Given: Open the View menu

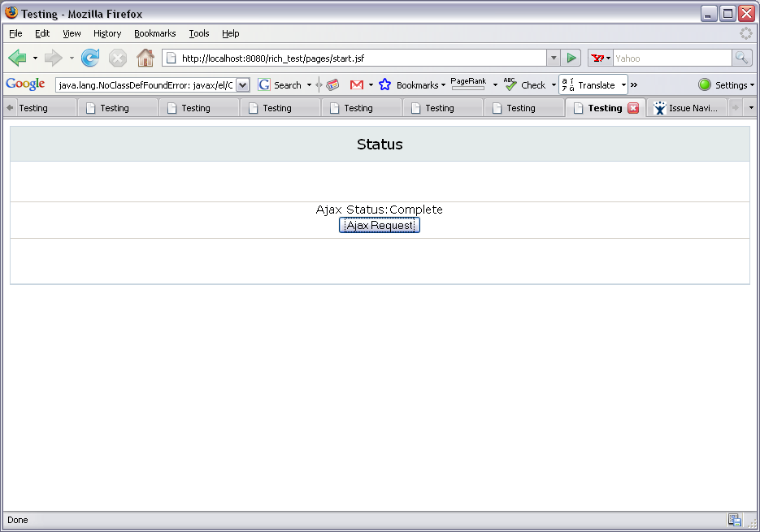Looking at the screenshot, I should pos(72,33).
